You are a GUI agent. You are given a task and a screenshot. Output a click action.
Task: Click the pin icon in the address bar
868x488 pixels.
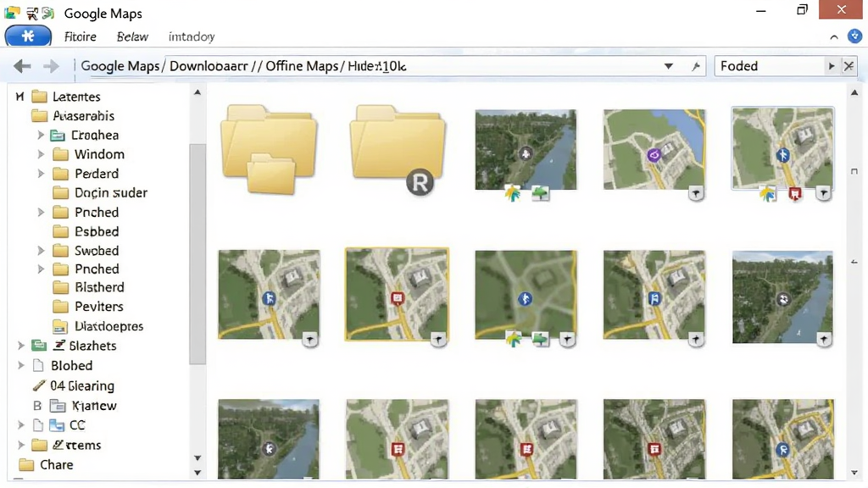696,67
